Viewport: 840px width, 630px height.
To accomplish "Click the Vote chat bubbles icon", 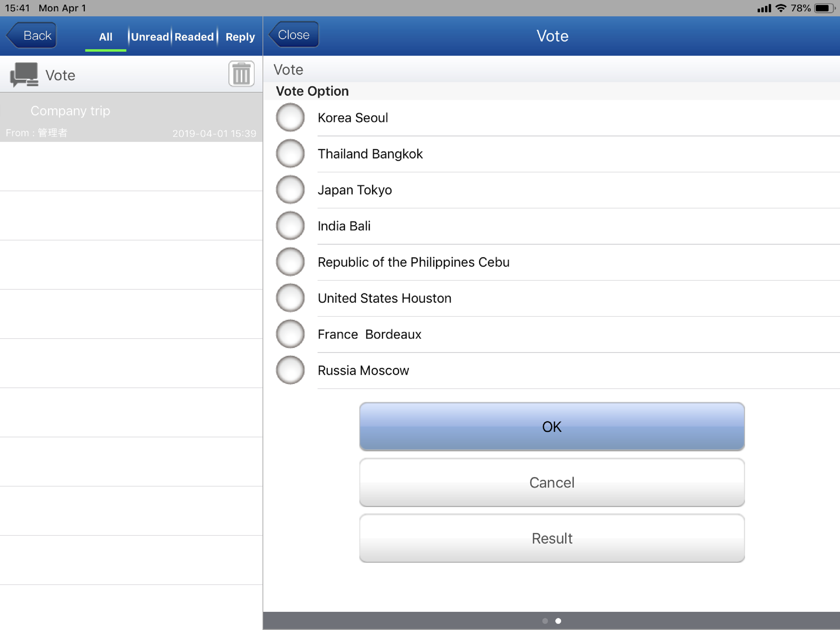I will pos(24,74).
